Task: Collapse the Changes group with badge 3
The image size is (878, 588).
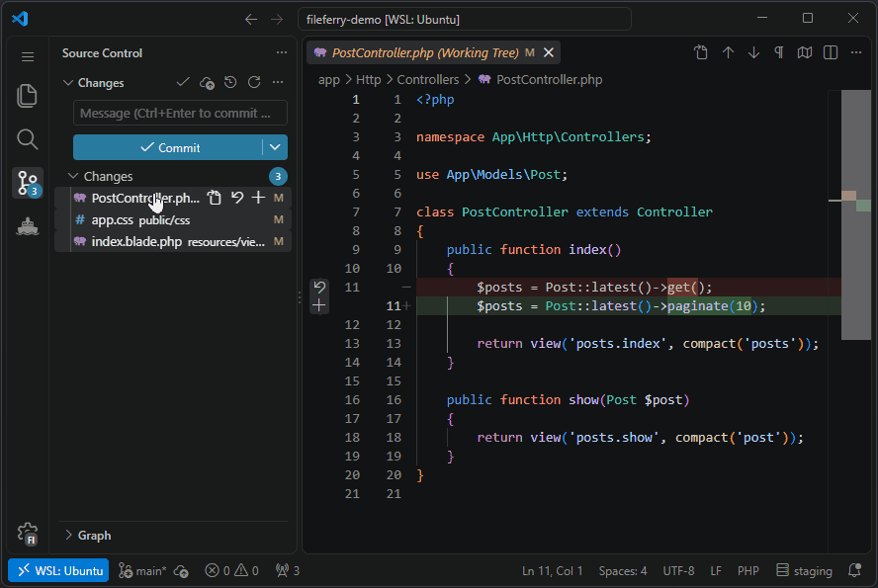Action: [x=73, y=176]
